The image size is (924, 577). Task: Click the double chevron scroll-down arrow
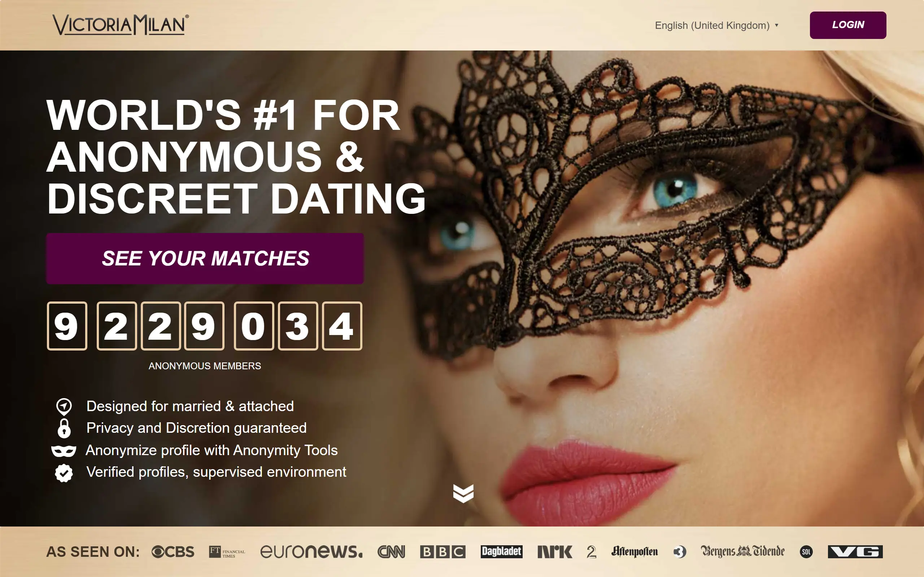pos(463,493)
